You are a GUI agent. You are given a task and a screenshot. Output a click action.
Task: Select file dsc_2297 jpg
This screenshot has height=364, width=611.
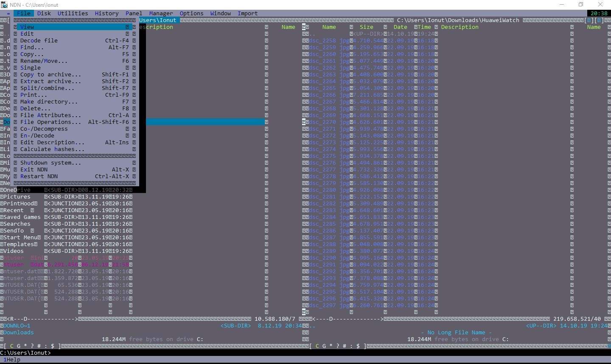pyautogui.click(x=329, y=305)
